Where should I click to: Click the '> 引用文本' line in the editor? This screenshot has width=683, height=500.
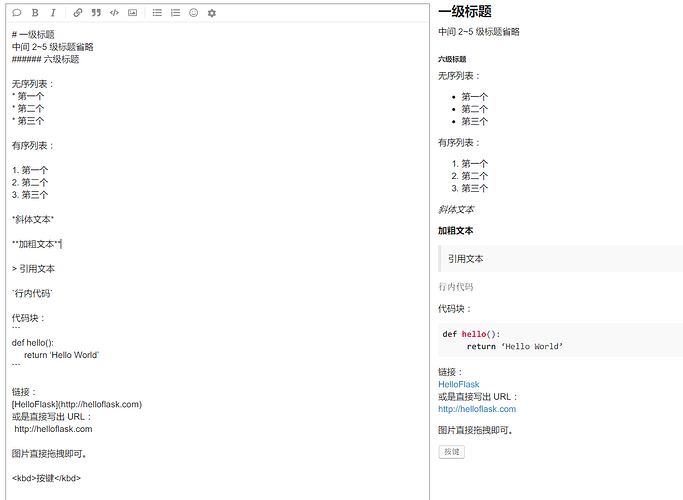point(34,269)
